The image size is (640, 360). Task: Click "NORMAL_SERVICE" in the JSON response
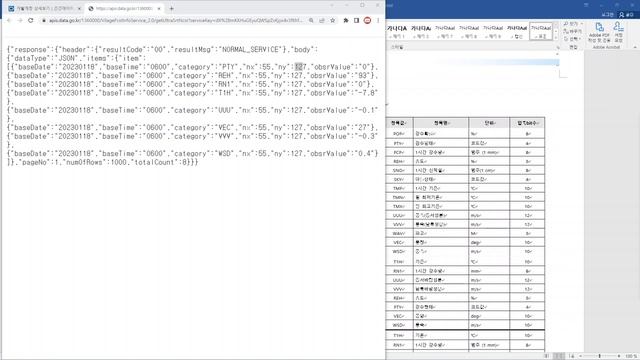click(250, 49)
